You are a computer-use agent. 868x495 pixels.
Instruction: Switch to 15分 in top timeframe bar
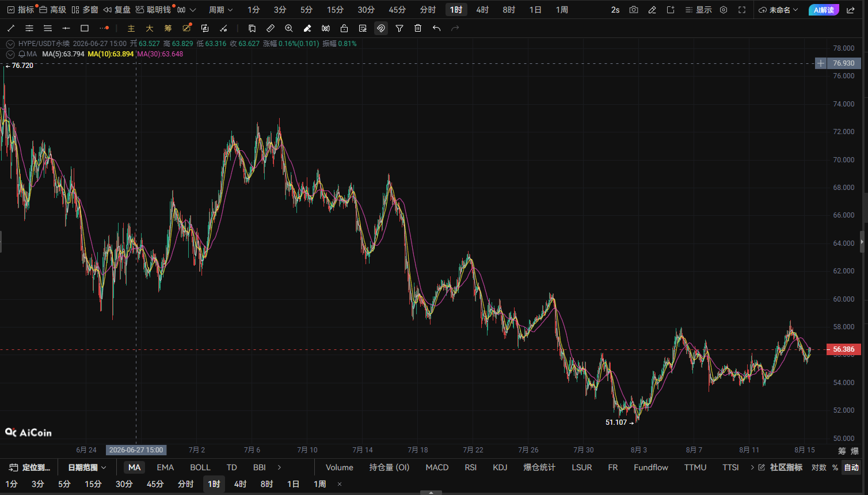(335, 10)
